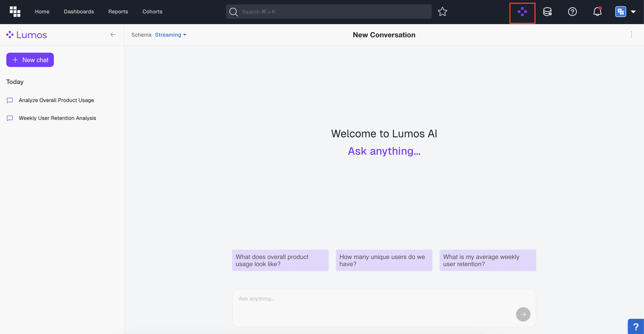Click the send arrow button
The width and height of the screenshot is (644, 334).
523,314
